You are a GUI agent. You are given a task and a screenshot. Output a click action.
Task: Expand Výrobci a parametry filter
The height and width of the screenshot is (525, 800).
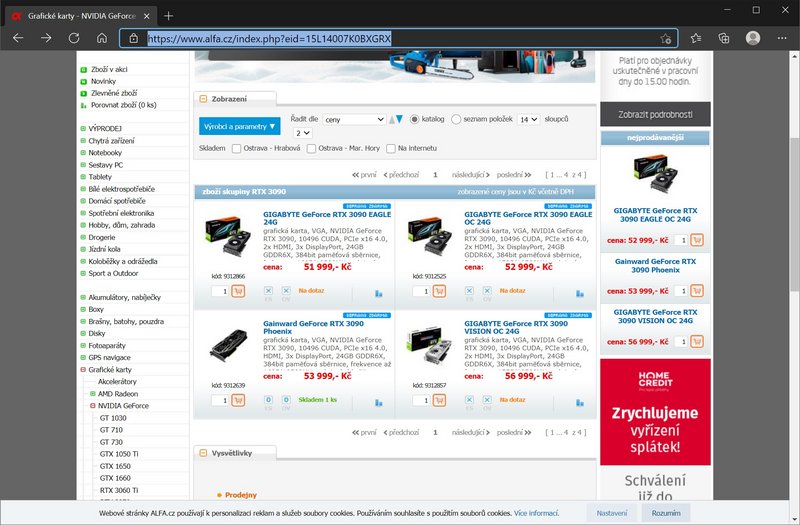click(239, 126)
